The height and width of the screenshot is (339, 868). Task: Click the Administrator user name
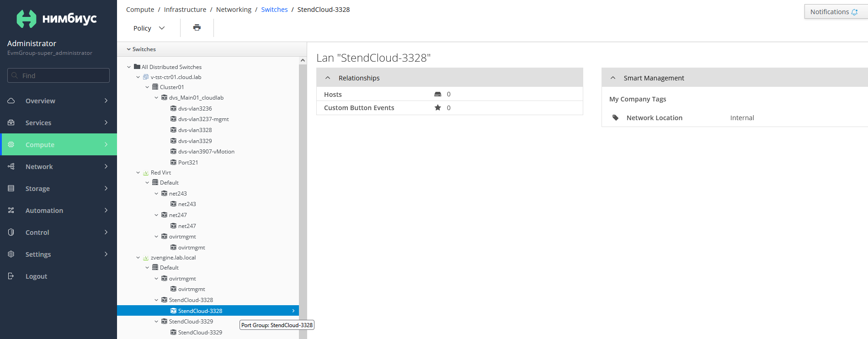pyautogui.click(x=32, y=43)
